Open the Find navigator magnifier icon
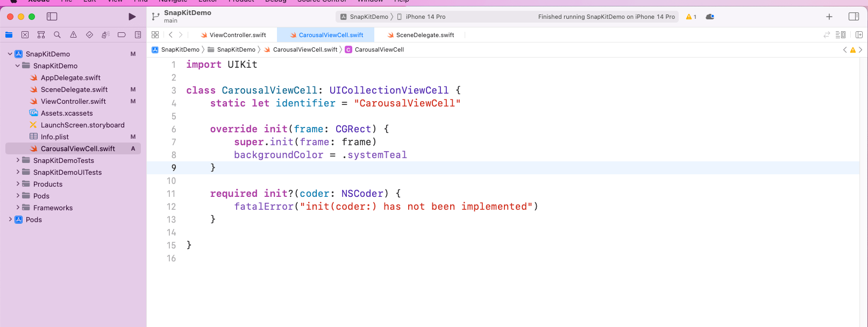The image size is (868, 327). 57,35
